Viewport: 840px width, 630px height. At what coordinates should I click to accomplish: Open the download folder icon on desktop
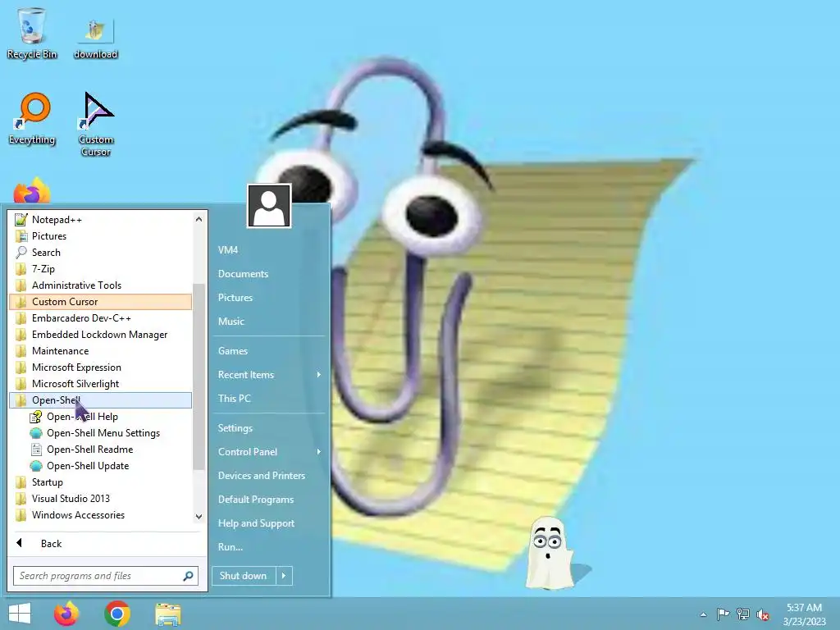[x=95, y=39]
